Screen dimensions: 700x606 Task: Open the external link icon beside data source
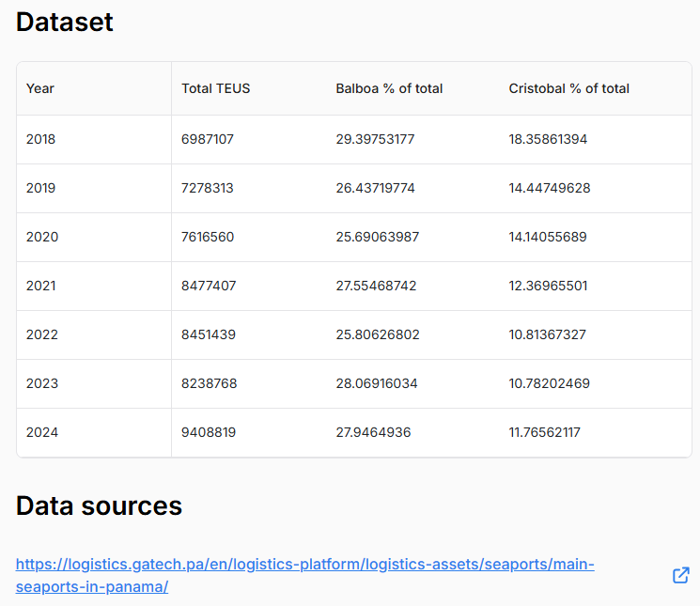coord(681,575)
